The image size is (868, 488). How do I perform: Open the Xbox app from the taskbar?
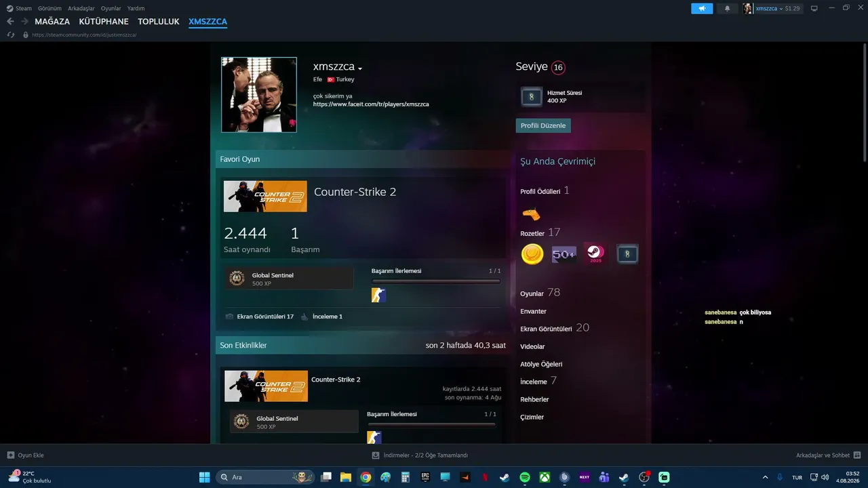545,477
